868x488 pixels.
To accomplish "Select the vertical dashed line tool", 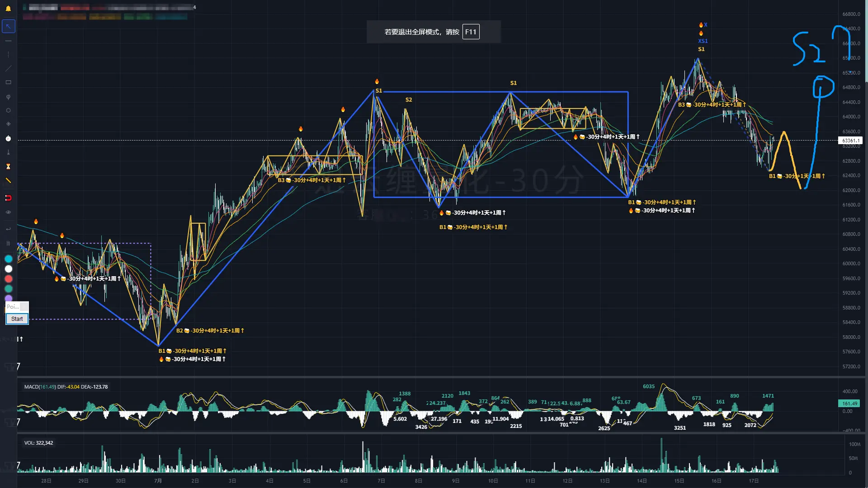I will pyautogui.click(x=8, y=55).
